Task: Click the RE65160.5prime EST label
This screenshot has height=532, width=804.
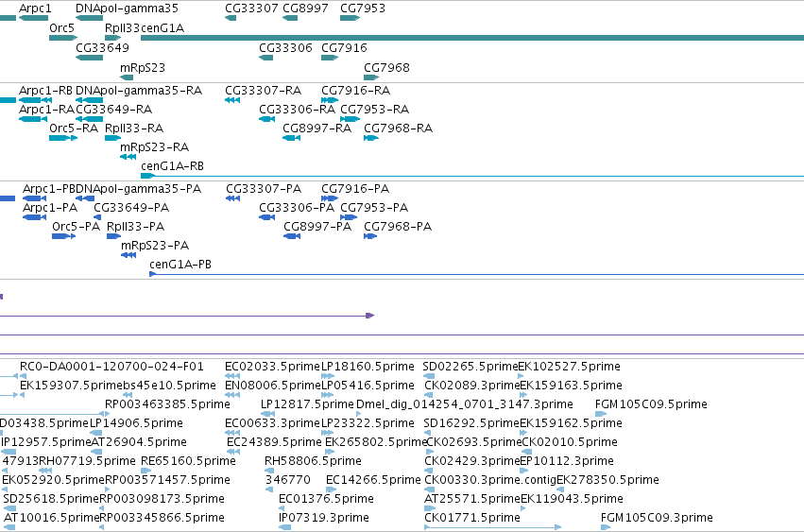Action: click(188, 461)
